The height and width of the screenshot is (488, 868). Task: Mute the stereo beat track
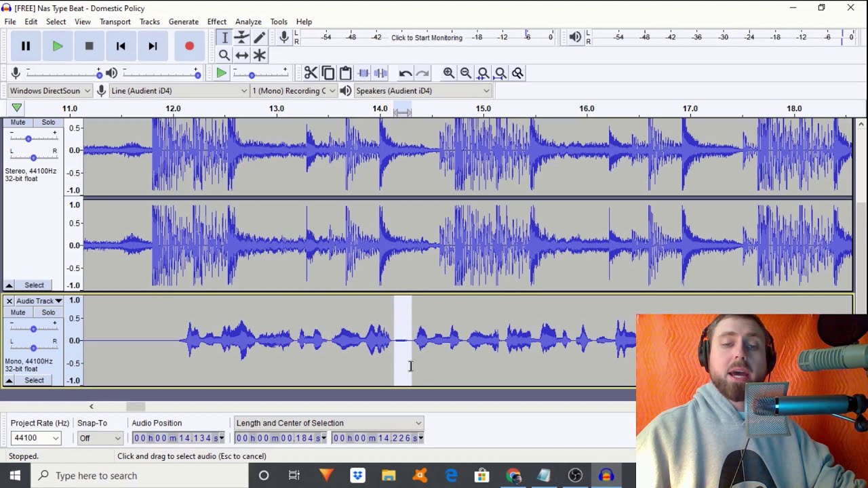(x=18, y=123)
